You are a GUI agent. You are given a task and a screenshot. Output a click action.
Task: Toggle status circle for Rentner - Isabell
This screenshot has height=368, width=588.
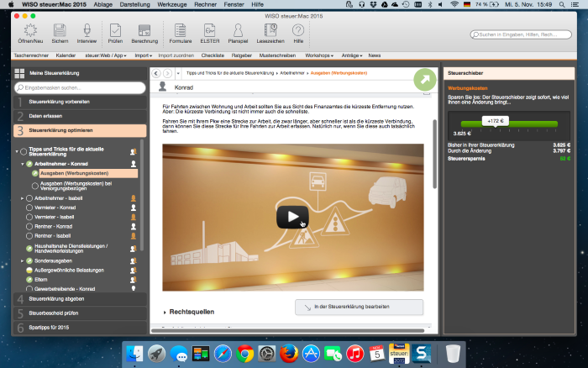coord(29,236)
